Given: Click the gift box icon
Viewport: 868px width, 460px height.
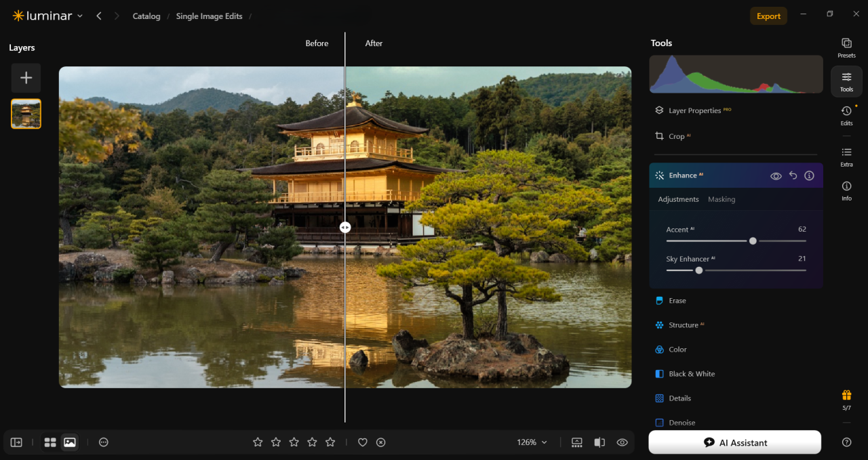Looking at the screenshot, I should (846, 395).
